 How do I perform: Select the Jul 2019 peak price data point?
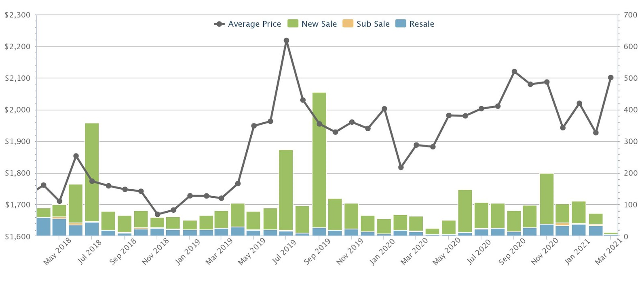click(286, 40)
